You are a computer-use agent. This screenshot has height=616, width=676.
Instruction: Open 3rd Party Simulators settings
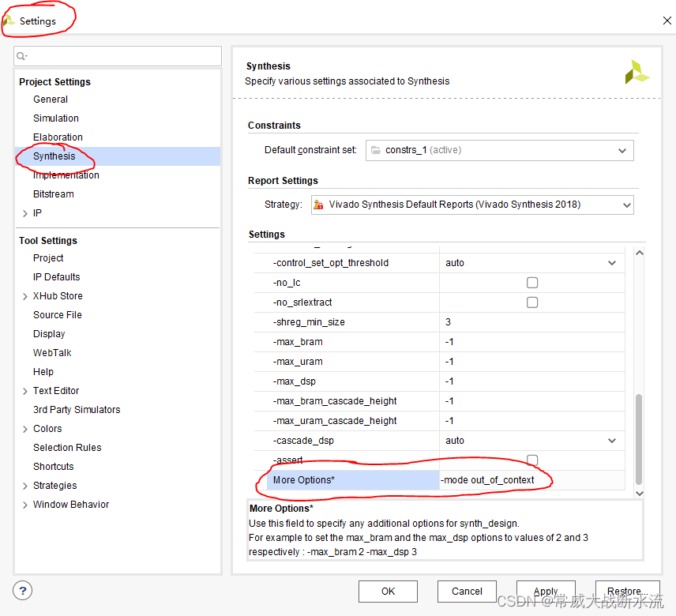77,410
